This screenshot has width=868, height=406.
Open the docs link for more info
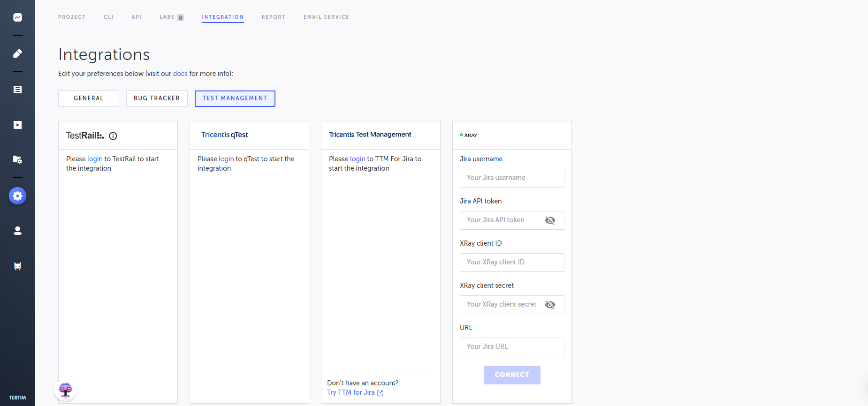click(x=180, y=74)
